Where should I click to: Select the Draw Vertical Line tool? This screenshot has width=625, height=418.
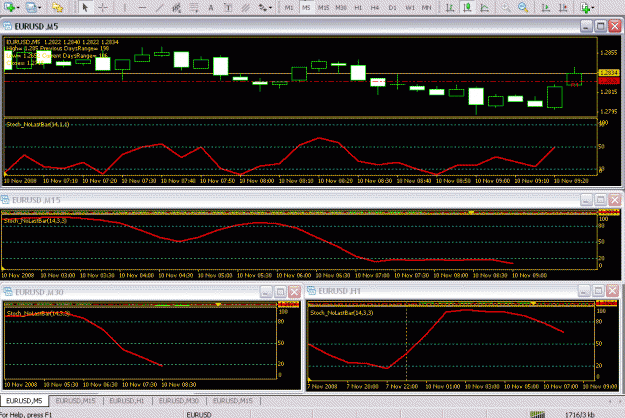coord(125,7)
